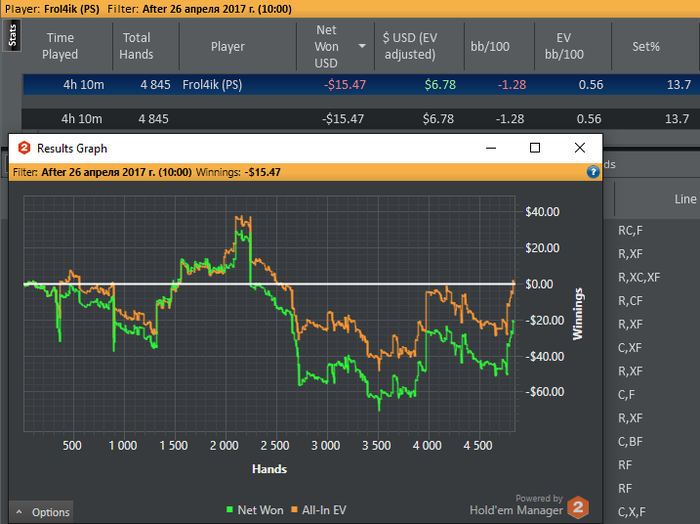Click the orange All-In EV legend swatch
Viewport: 700px width, 524px height.
click(x=294, y=509)
